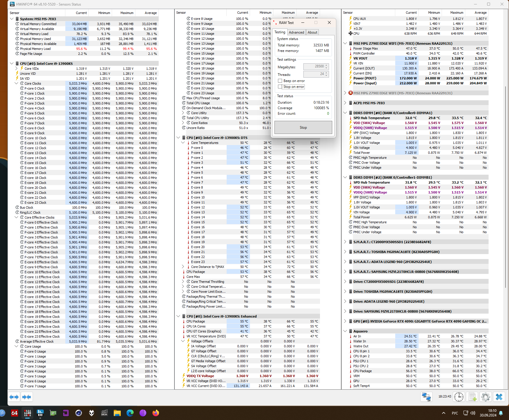Enable the Beep on error checkbox

coord(280,81)
